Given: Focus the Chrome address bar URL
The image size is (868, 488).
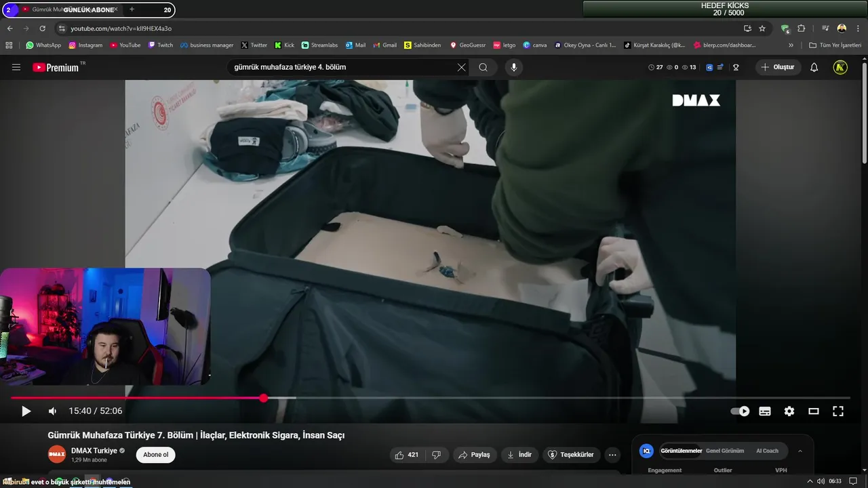Looking at the screenshot, I should click(x=121, y=28).
